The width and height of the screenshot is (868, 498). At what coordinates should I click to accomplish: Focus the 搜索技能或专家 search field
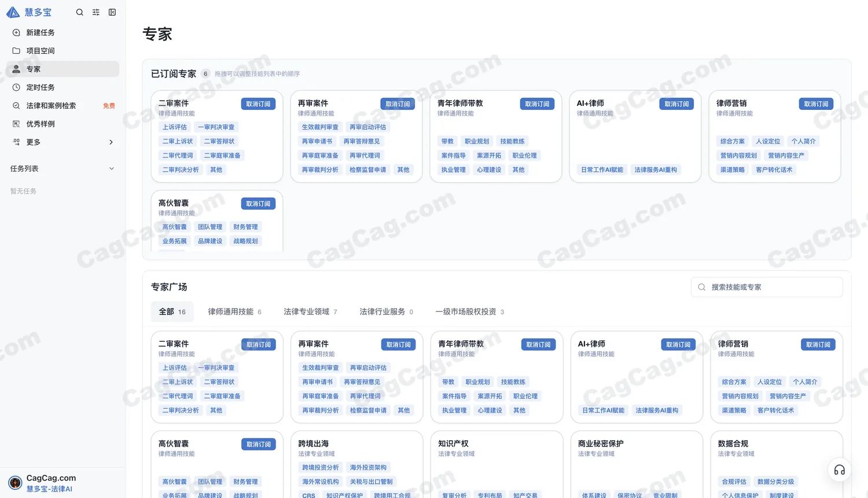click(767, 287)
